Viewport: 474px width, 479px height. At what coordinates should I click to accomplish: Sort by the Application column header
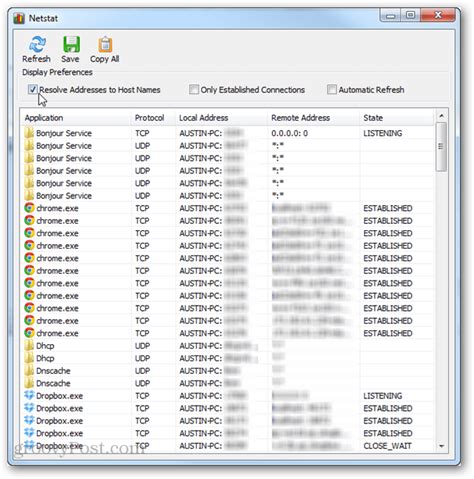pos(76,118)
